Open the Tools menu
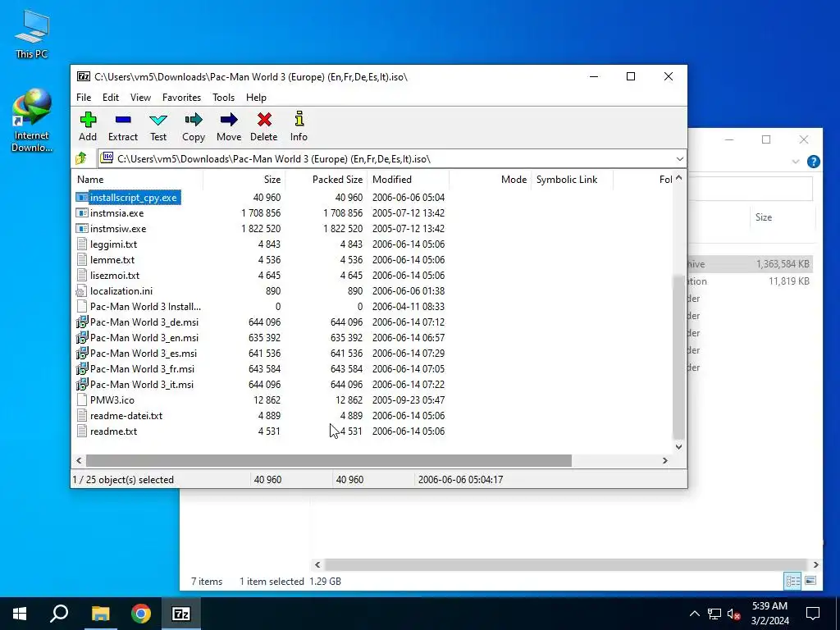 223,98
